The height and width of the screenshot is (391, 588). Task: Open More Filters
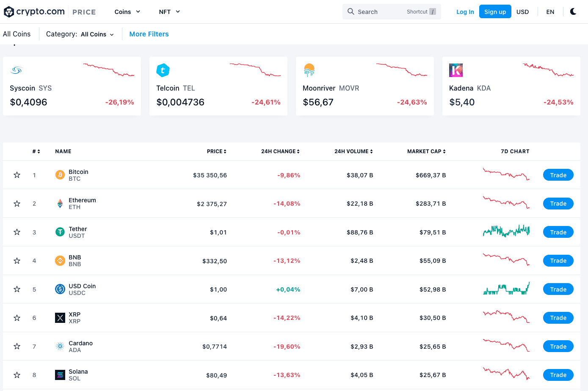149,34
